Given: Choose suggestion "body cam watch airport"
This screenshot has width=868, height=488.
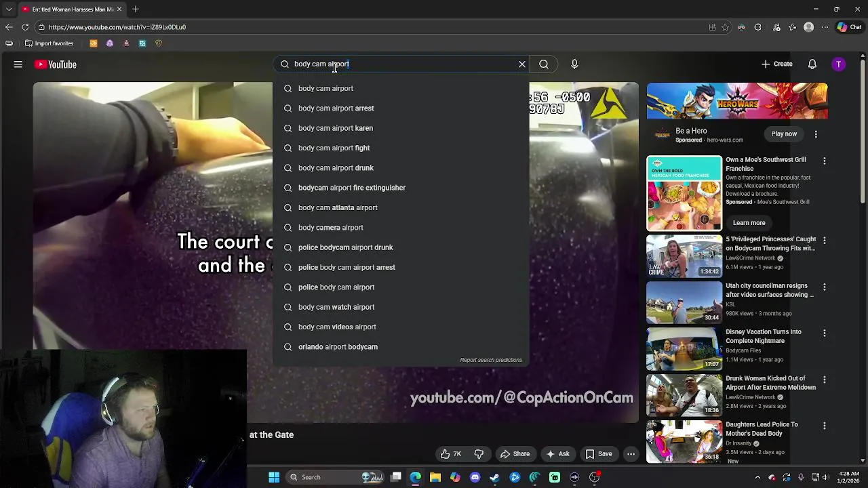Looking at the screenshot, I should pos(401,307).
